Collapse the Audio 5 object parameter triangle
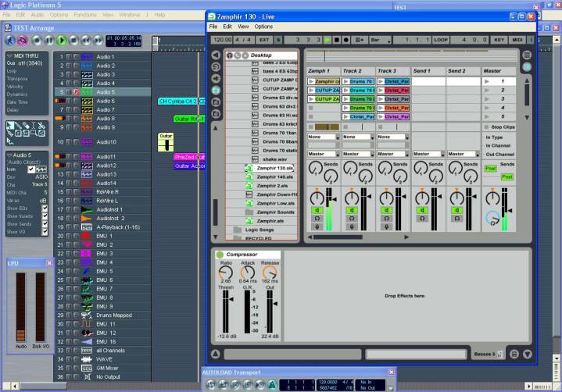 [x=9, y=155]
